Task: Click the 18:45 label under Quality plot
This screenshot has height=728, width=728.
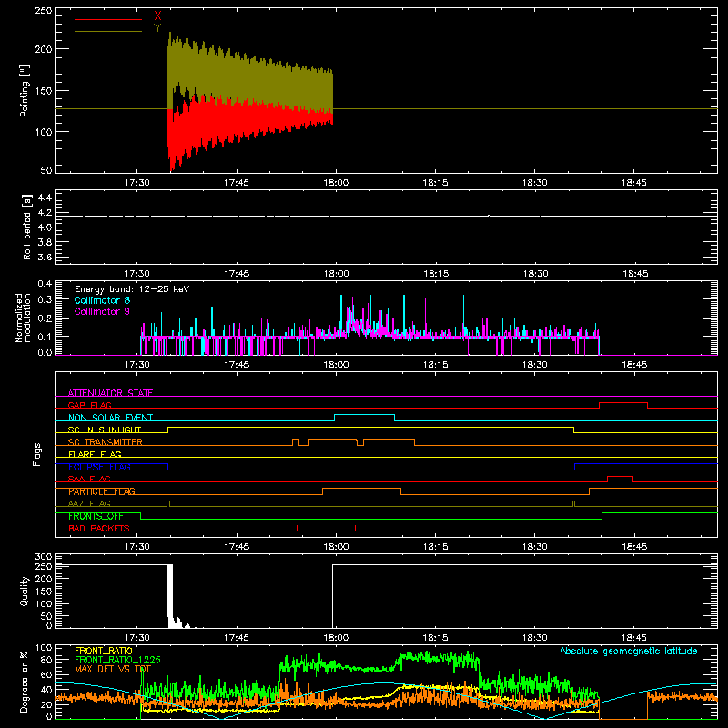Action: (634, 638)
